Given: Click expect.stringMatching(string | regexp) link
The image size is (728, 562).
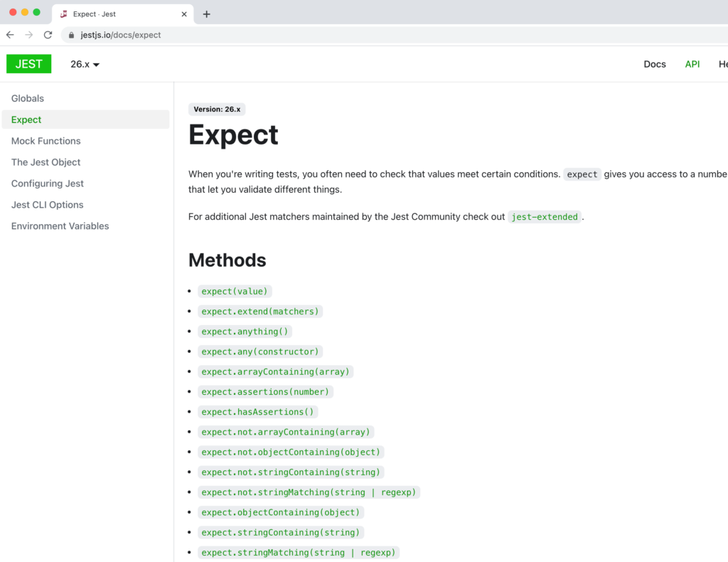Looking at the screenshot, I should coord(299,553).
